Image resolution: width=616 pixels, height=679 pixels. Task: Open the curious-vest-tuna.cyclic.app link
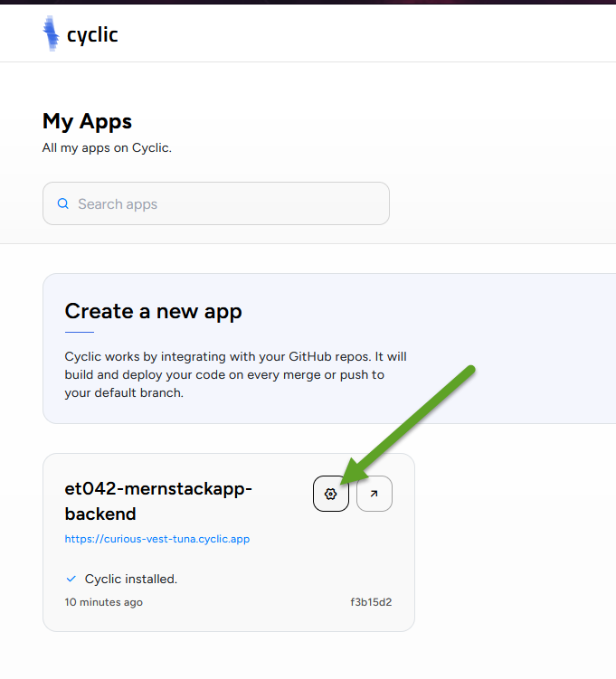coord(157,539)
